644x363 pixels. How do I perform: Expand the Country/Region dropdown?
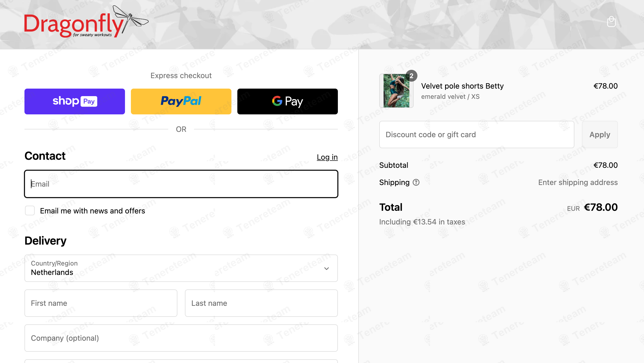tap(181, 268)
